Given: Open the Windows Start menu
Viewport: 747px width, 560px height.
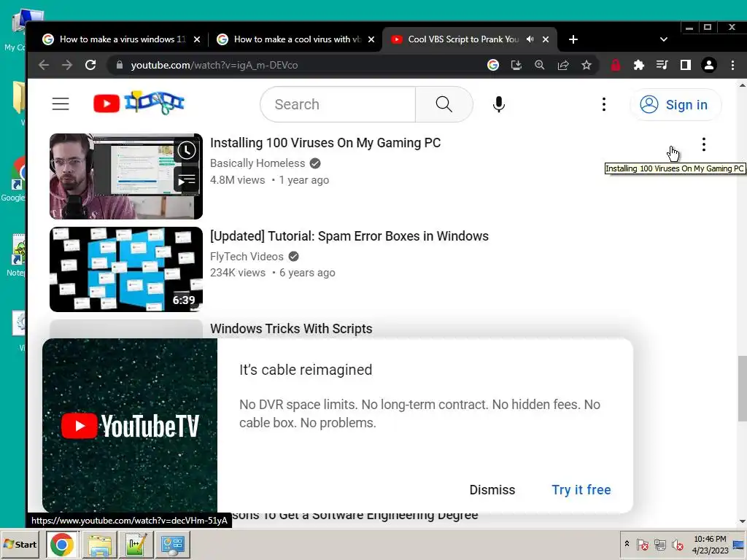Looking at the screenshot, I should [20, 544].
